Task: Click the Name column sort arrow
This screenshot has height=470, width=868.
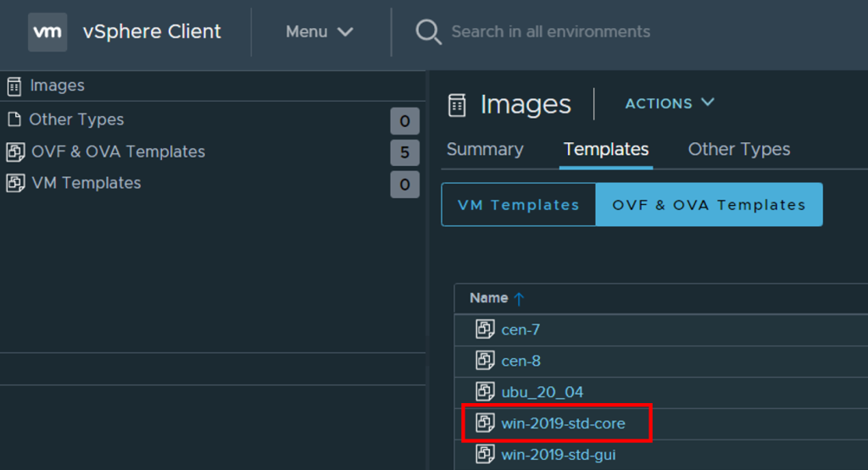Action: [519, 299]
